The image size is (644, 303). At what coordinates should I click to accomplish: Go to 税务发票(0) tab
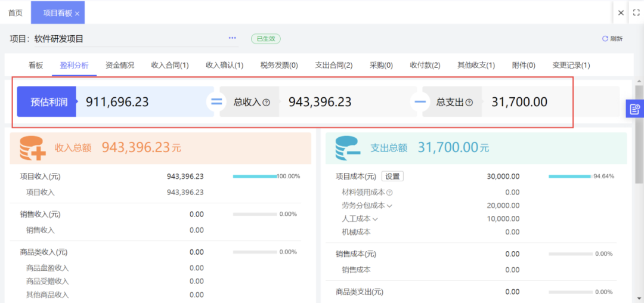coord(279,65)
